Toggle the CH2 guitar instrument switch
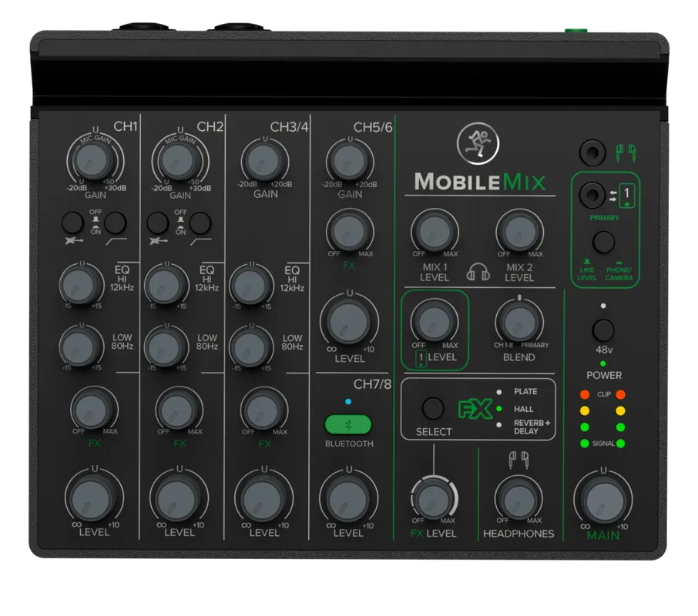This screenshot has height=616, width=698. tap(158, 223)
